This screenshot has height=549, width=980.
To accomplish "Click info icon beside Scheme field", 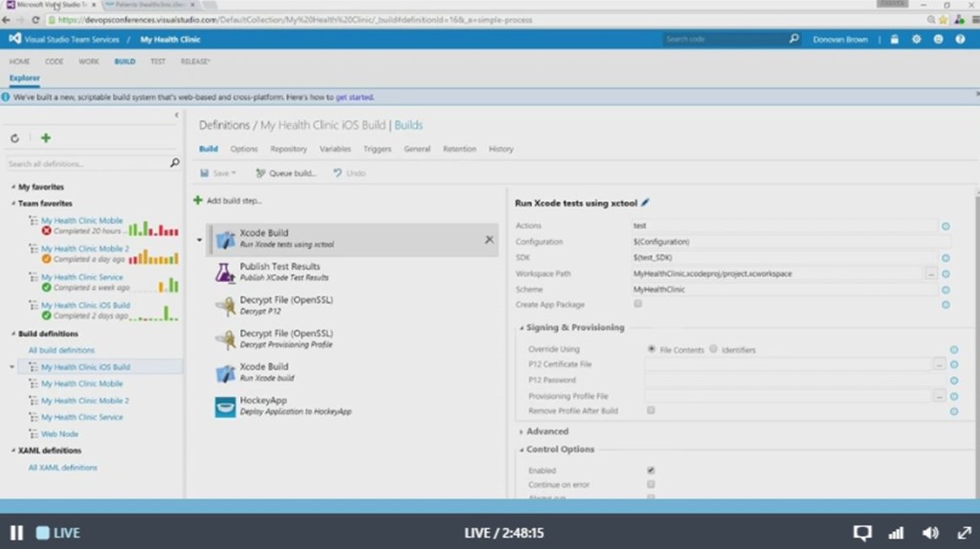I will pyautogui.click(x=946, y=290).
